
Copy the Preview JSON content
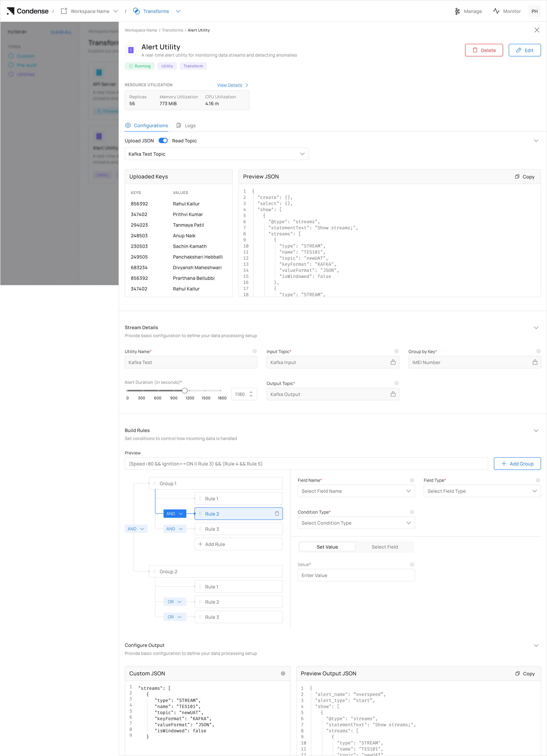[x=524, y=177]
